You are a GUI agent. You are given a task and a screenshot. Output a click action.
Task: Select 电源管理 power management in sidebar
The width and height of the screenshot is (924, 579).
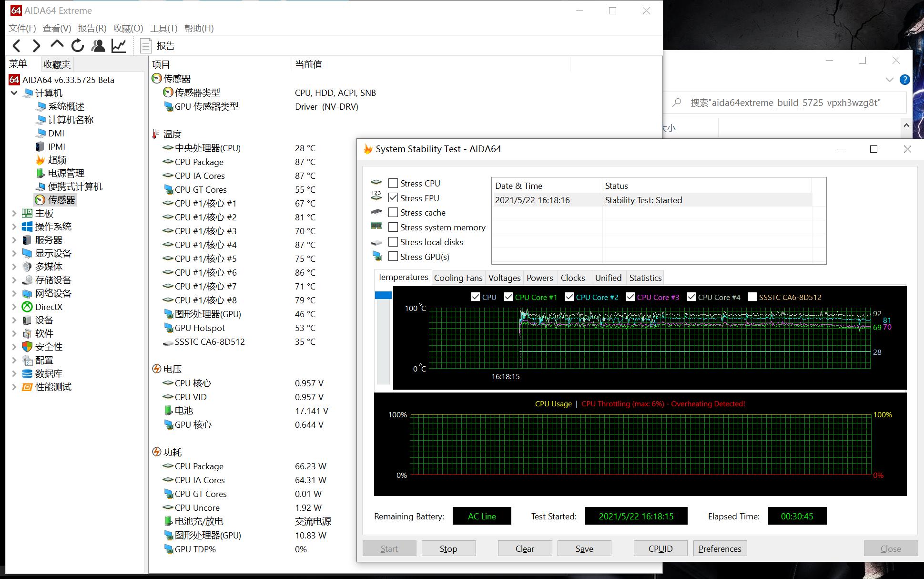pyautogui.click(x=66, y=173)
